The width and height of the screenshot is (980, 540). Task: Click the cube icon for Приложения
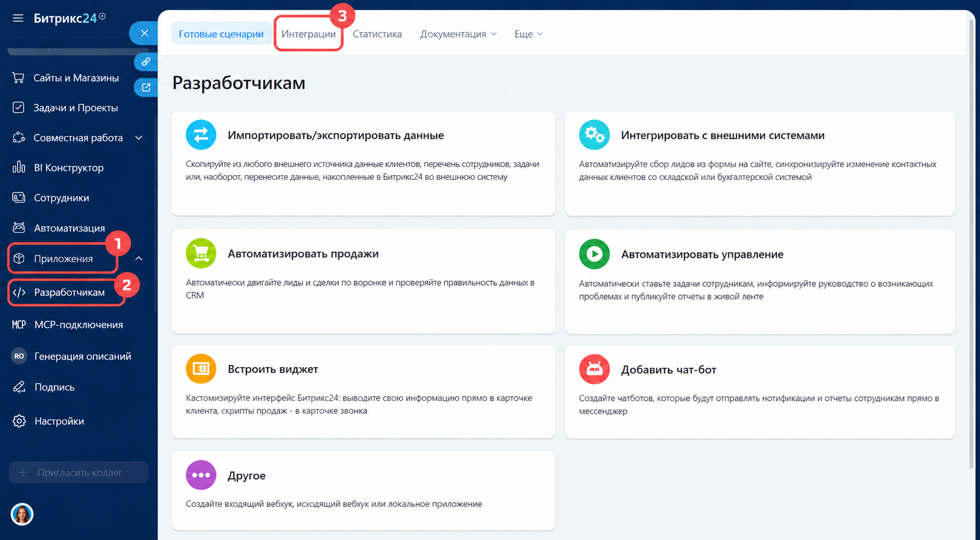coord(19,259)
